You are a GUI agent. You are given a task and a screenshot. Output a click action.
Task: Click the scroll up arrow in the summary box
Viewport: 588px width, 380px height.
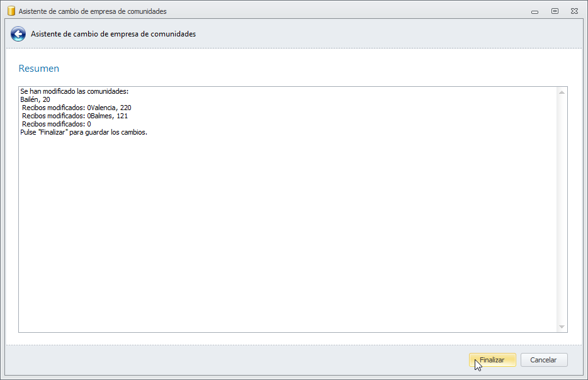pos(562,92)
